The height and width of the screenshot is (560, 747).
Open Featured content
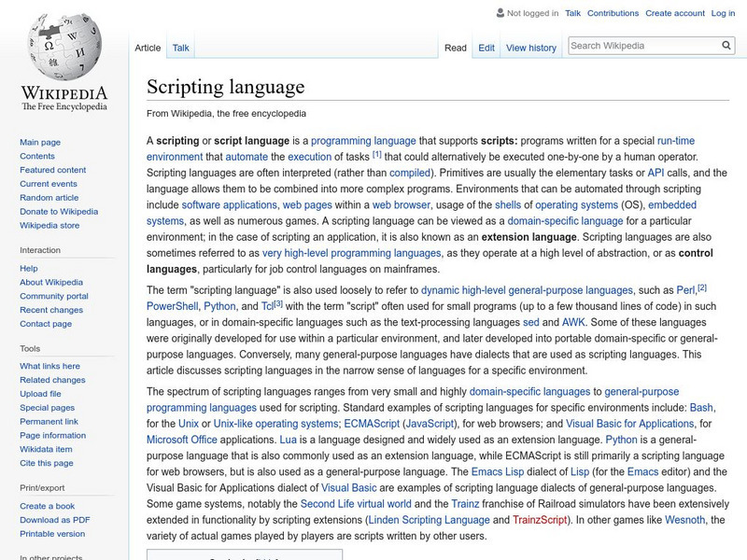coord(53,170)
